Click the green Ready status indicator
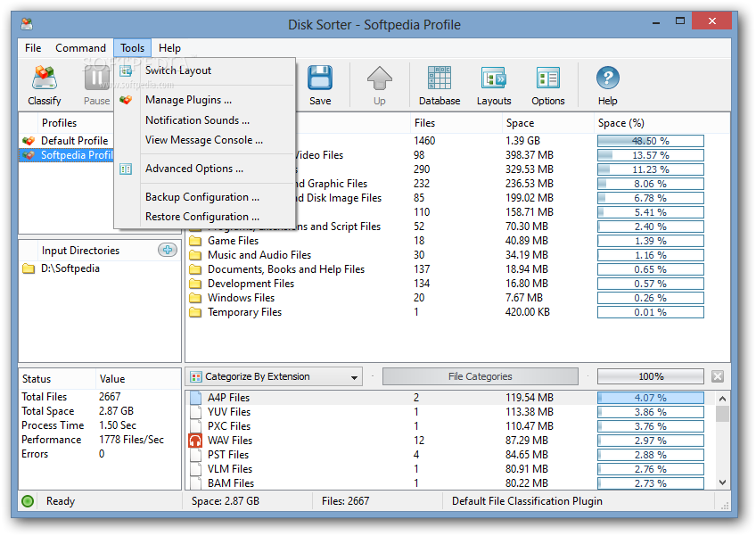This screenshot has height=536, width=756. click(x=28, y=501)
